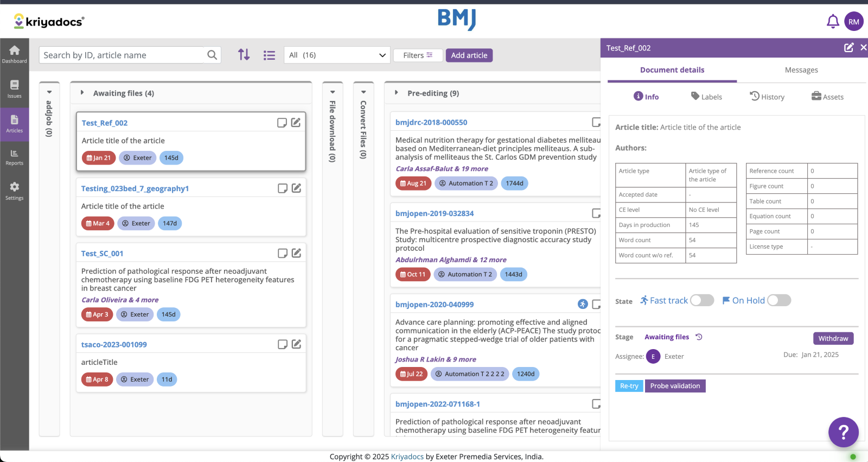
Task: Expand the Pre-editing column arrow
Action: pyautogui.click(x=397, y=93)
